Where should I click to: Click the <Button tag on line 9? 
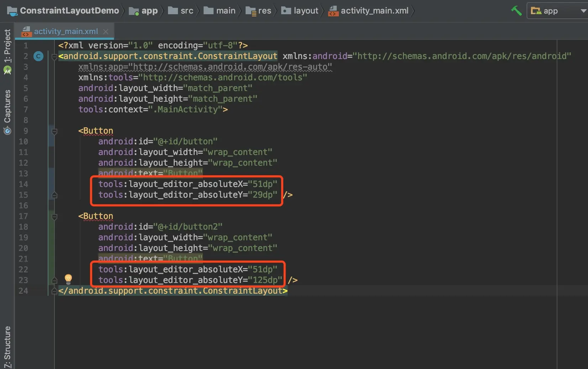[96, 131]
